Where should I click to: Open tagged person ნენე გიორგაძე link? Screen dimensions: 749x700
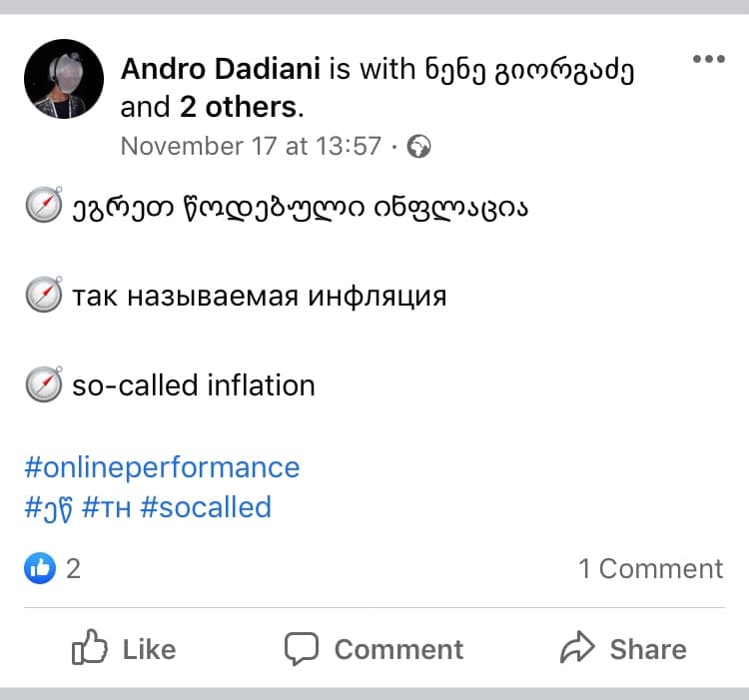coord(529,70)
